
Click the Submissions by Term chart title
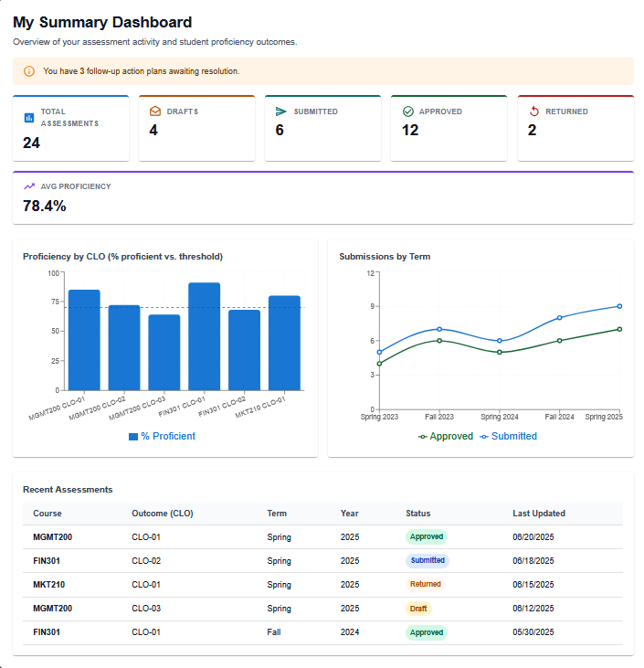coord(385,257)
